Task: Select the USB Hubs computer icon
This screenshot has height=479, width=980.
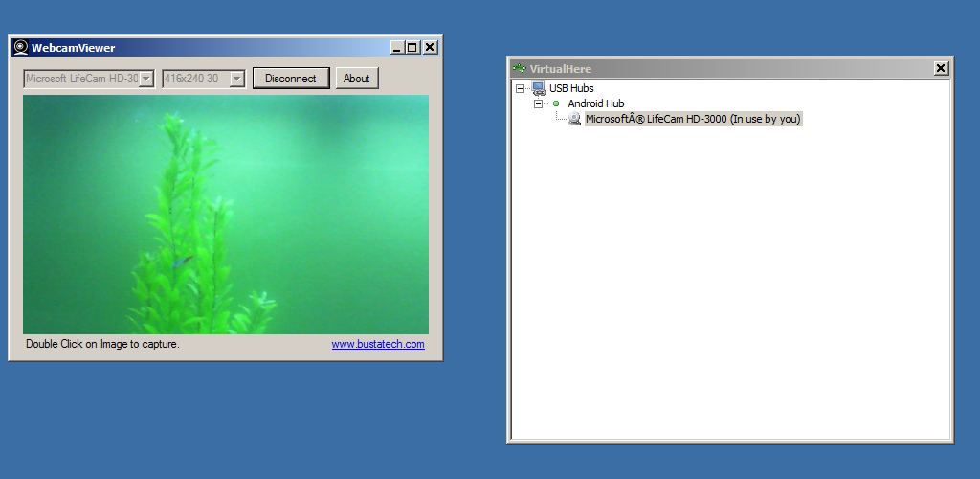Action: point(538,89)
